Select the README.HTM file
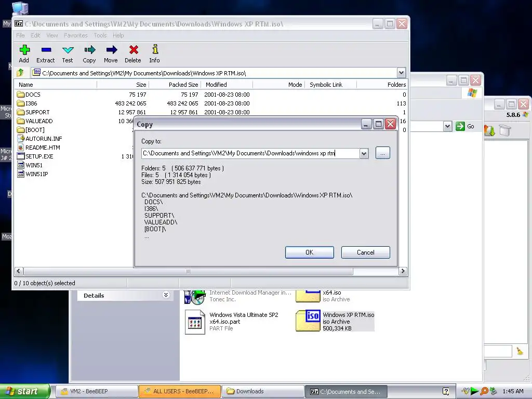The image size is (532, 399). (x=38, y=147)
